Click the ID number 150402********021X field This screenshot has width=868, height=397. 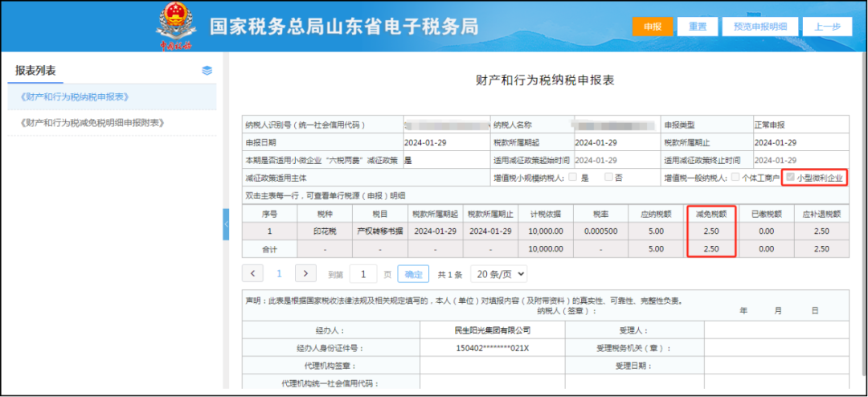click(492, 348)
